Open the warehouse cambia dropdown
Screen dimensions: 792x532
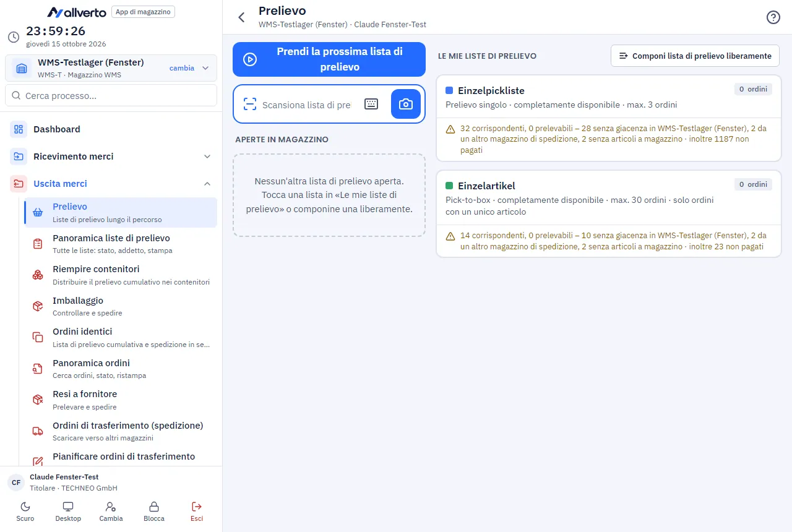point(189,68)
